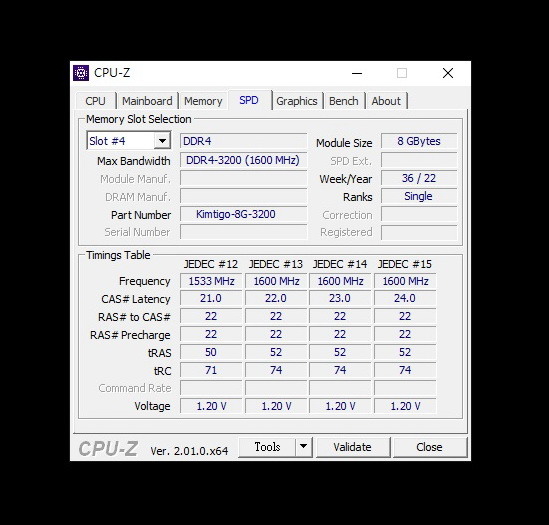Screen dimensions: 549x525
Task: Click the empty Module Manuf. field
Action: click(x=243, y=178)
